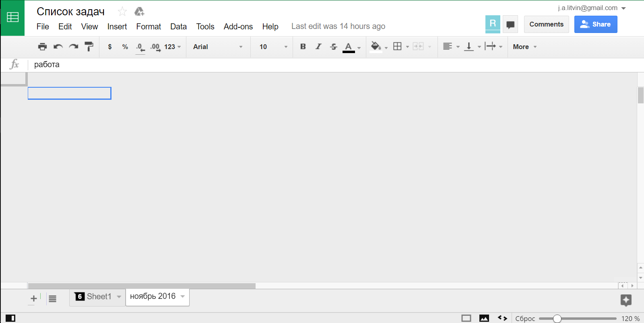Format as percent
This screenshot has height=323, width=644.
(x=125, y=47)
